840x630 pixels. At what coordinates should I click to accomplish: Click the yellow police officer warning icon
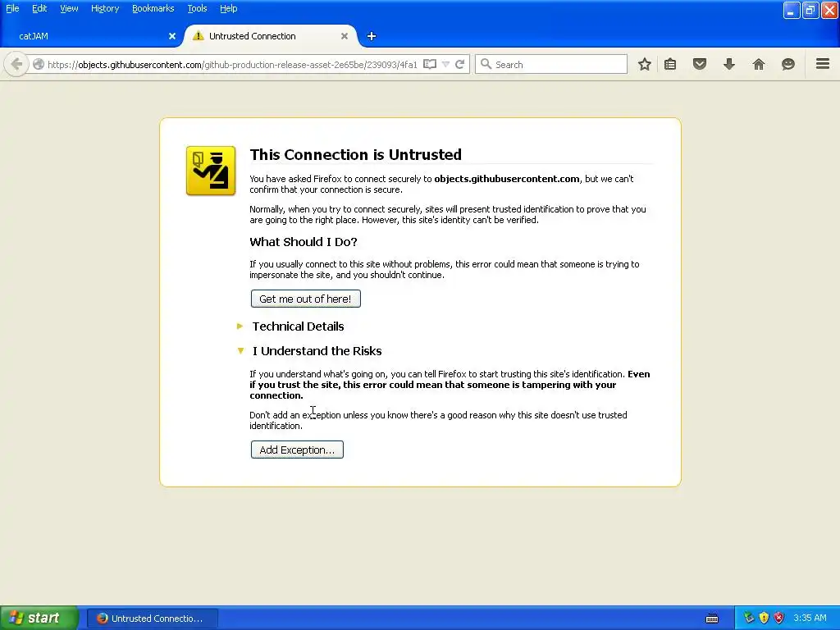[x=211, y=171]
